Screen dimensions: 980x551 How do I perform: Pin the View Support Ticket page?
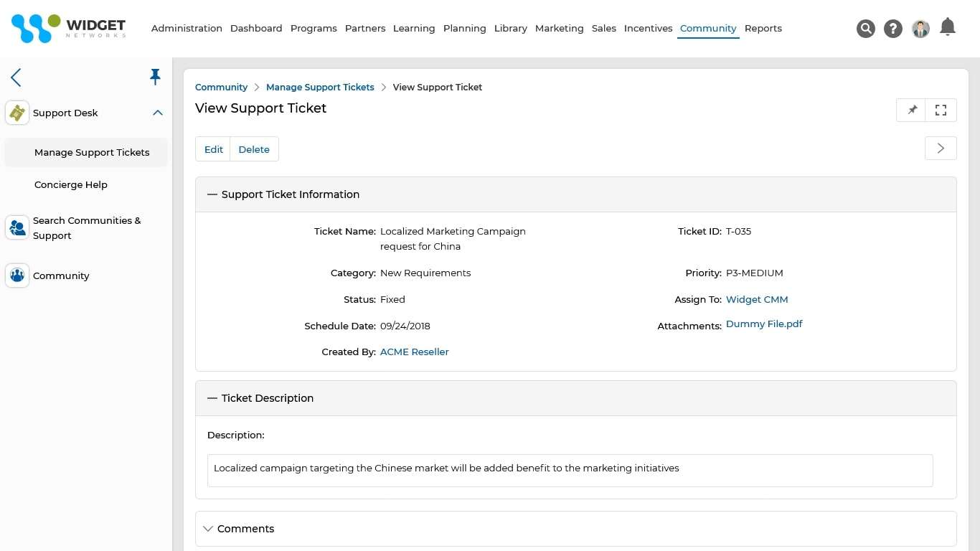911,110
